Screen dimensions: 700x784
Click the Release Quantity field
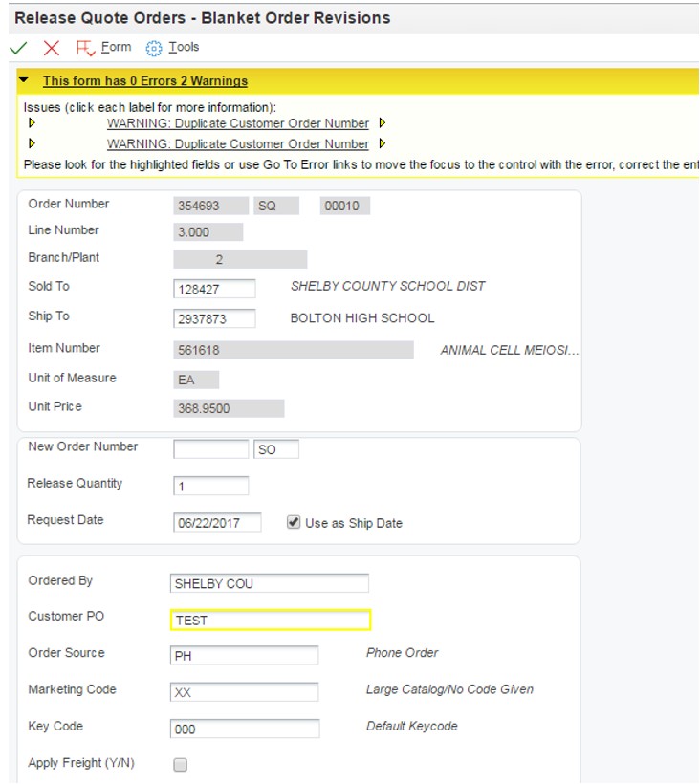(211, 486)
